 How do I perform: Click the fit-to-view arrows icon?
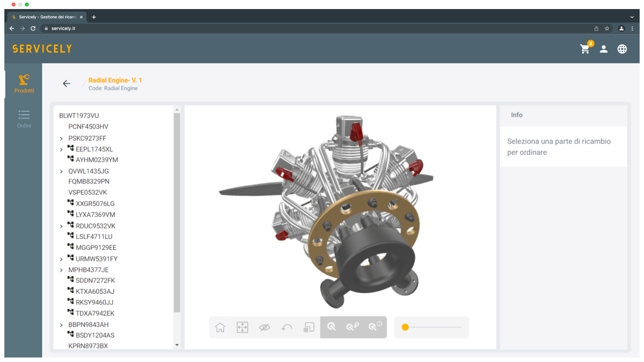click(242, 327)
